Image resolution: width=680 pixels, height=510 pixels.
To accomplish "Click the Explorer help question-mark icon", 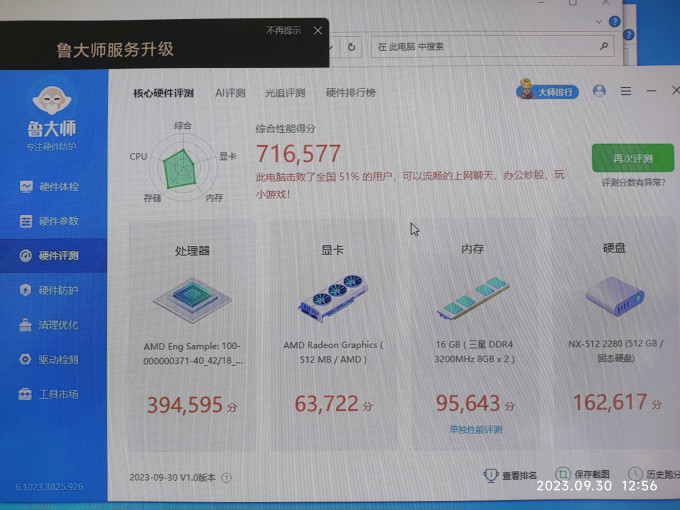I will (x=615, y=21).
